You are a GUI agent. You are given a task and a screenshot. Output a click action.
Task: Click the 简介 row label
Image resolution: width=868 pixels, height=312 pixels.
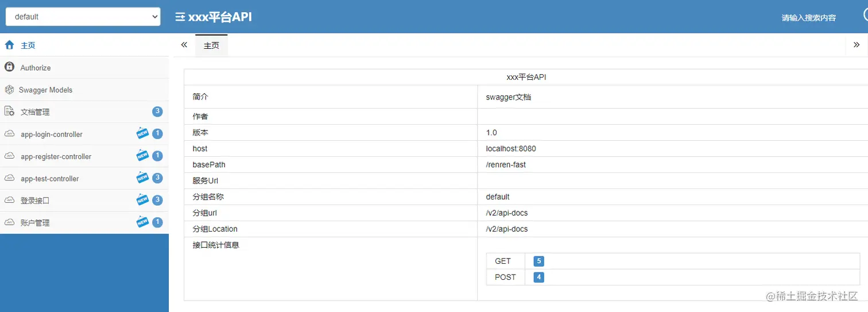200,97
